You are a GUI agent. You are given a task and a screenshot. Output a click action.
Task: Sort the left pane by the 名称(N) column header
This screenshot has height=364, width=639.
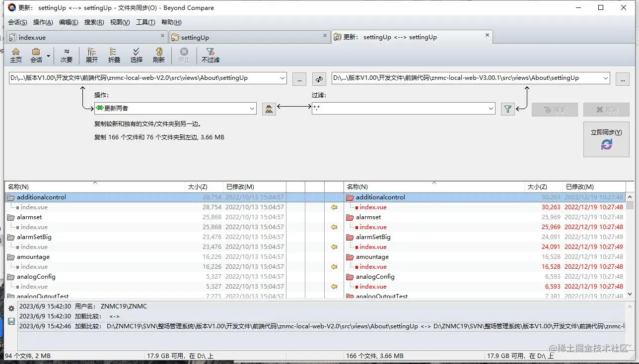(x=95, y=186)
